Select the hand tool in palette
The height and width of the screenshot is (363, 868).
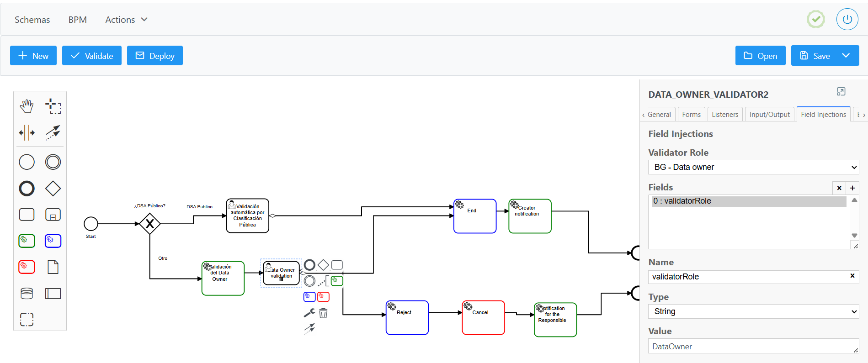tap(27, 106)
